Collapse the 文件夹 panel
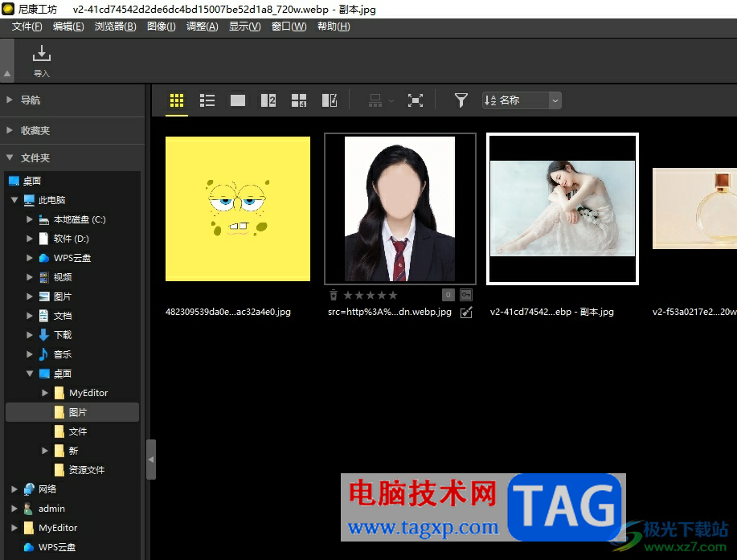This screenshot has height=560, width=737. (x=9, y=157)
